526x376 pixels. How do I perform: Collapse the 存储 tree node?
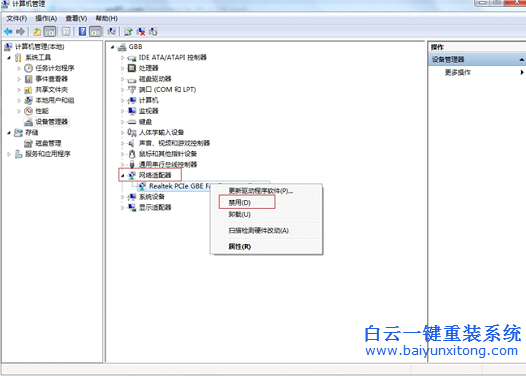point(9,133)
